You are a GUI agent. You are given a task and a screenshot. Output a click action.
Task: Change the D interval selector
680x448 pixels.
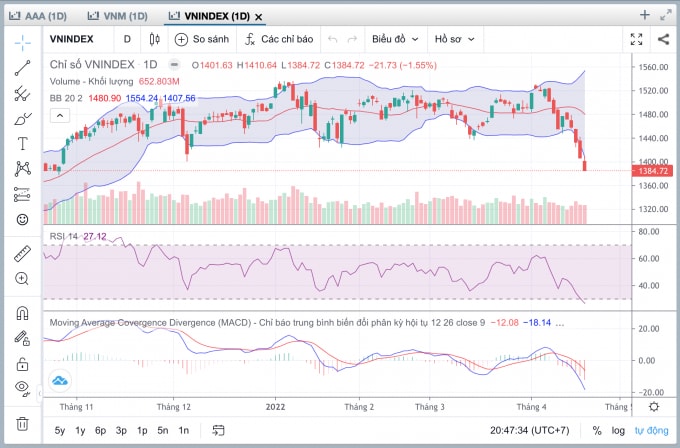coord(127,39)
